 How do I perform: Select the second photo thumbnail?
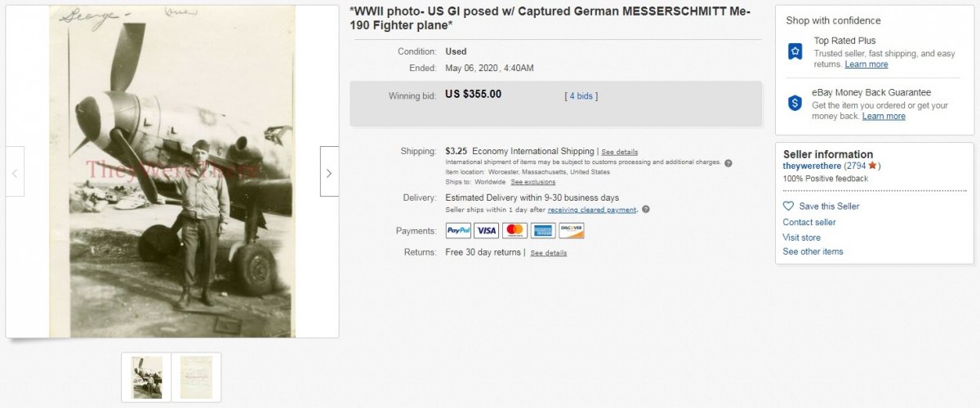[196, 377]
